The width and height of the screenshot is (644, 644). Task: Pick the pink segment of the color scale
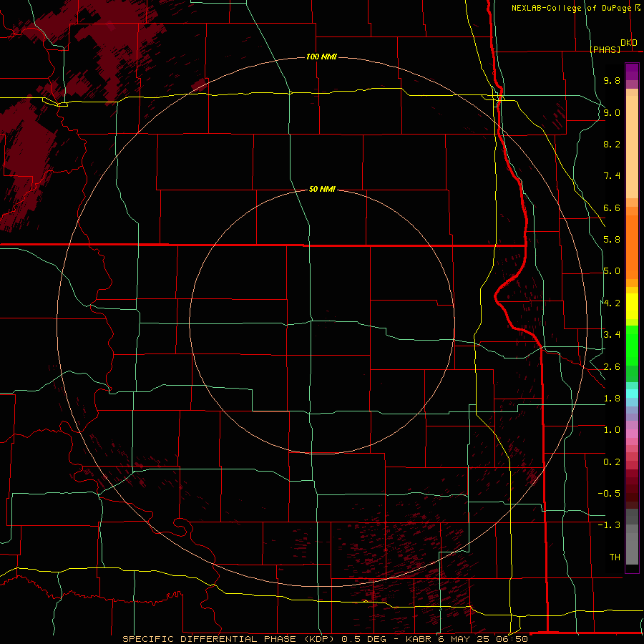[x=632, y=434]
